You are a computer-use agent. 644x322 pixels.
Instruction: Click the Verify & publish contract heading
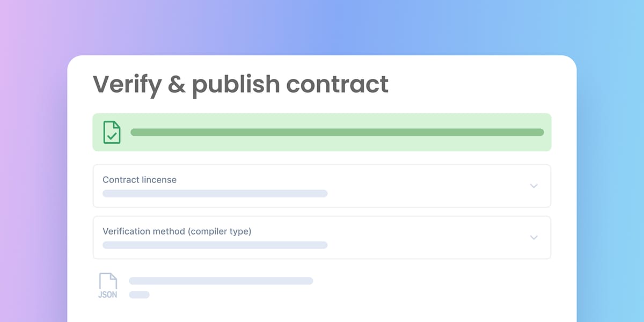240,85
